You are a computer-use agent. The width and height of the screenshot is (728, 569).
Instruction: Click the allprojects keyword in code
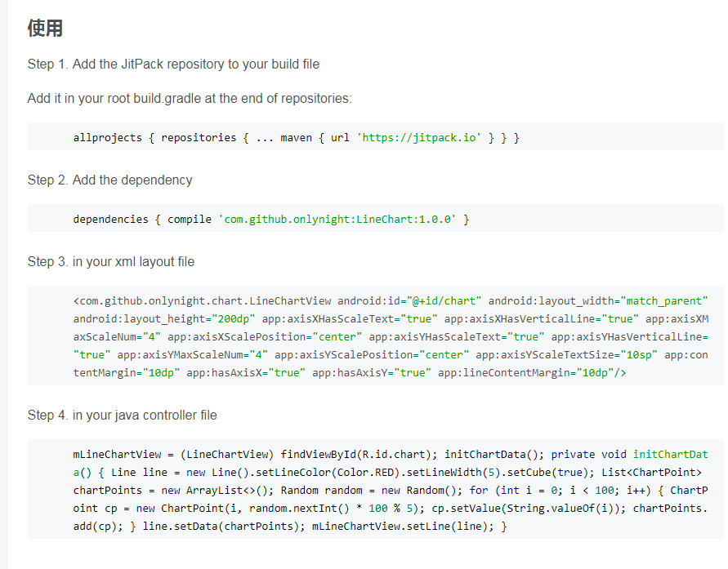tap(108, 138)
